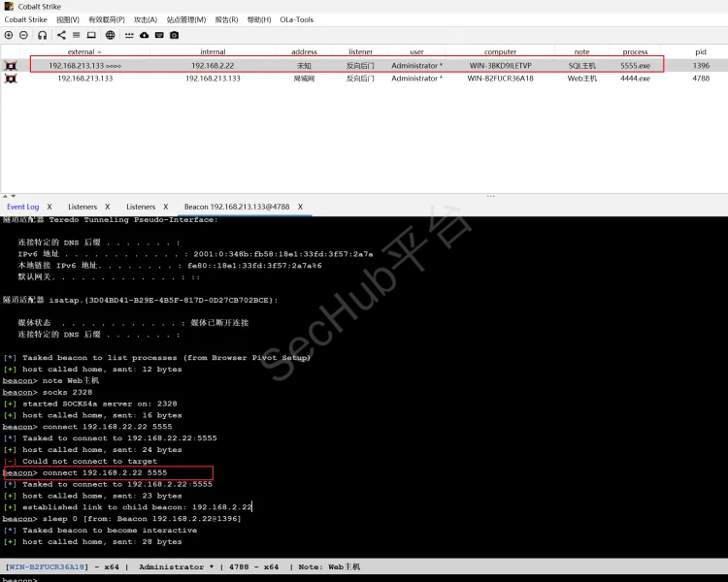The height and width of the screenshot is (582, 728).
Task: Collapse panel with divider down arrow
Action: click(13, 196)
